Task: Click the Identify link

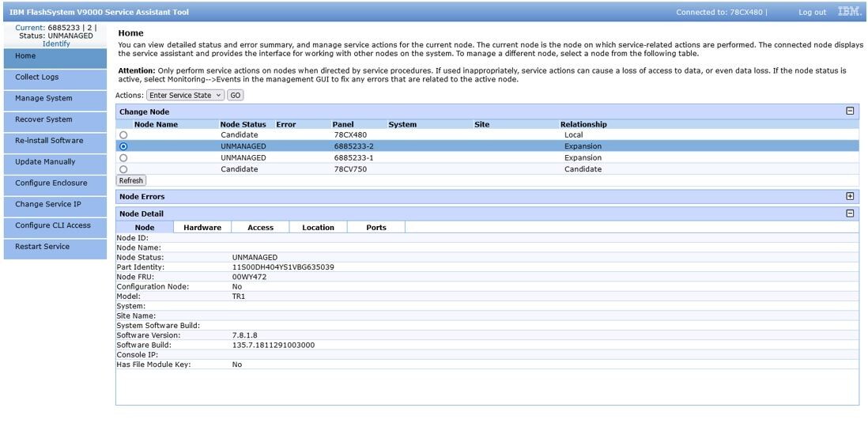Action: coord(56,43)
